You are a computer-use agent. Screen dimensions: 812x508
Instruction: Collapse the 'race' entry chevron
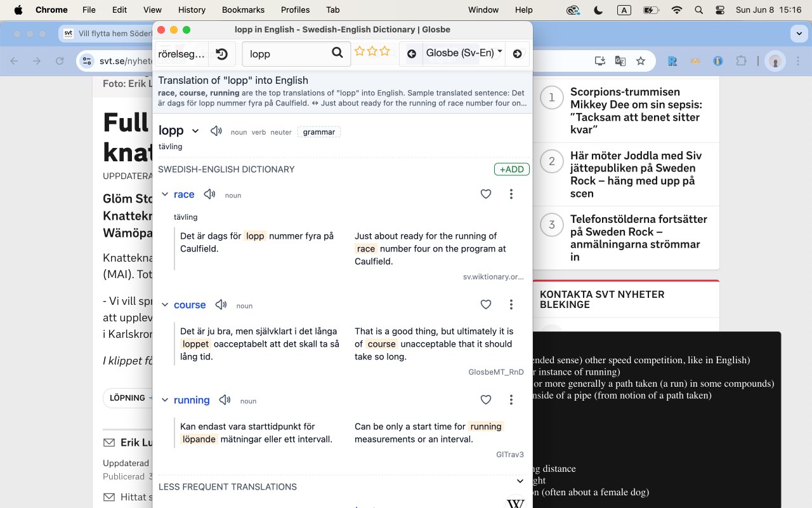click(165, 194)
